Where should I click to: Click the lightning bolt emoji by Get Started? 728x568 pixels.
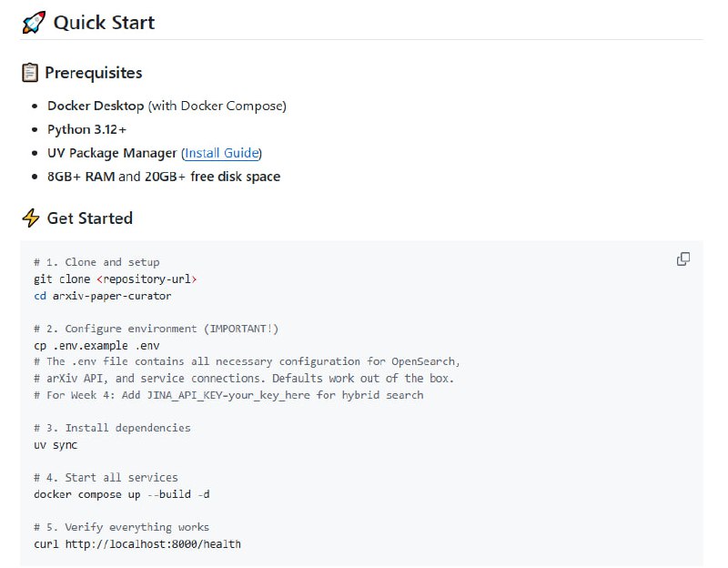coord(30,218)
